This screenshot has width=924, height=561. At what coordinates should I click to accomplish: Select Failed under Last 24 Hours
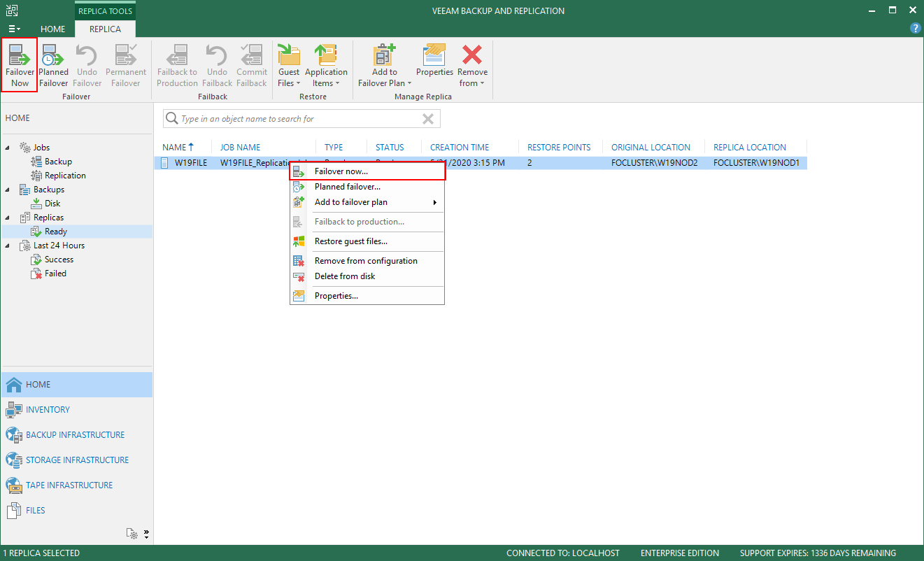pos(55,274)
